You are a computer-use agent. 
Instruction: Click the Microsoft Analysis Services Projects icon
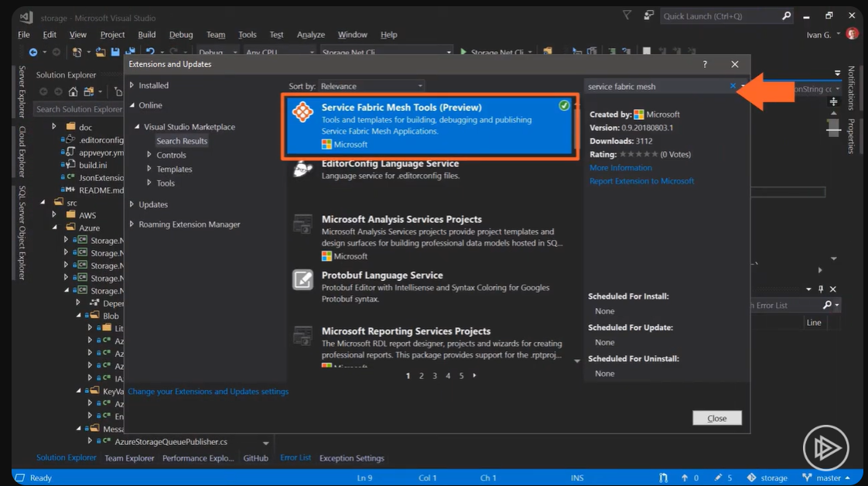click(x=302, y=224)
